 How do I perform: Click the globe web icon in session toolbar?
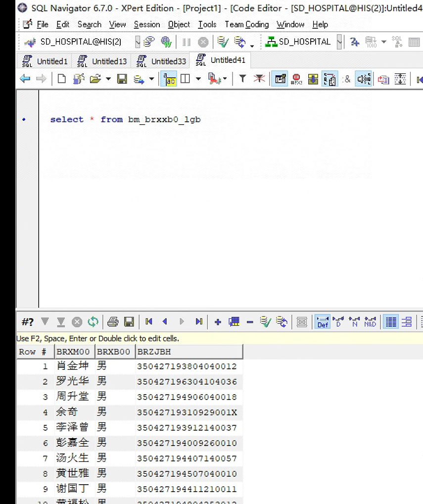(x=166, y=42)
